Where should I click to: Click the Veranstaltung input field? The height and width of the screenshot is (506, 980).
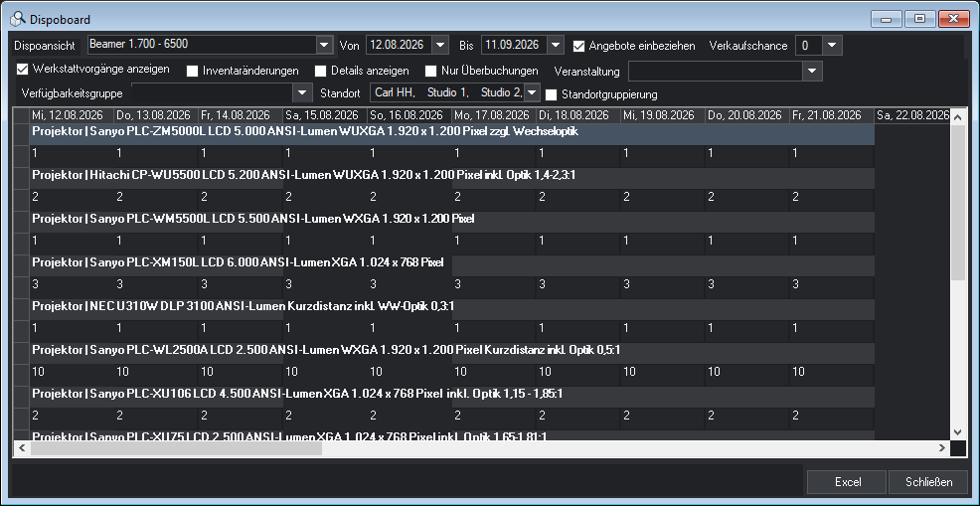pos(717,71)
